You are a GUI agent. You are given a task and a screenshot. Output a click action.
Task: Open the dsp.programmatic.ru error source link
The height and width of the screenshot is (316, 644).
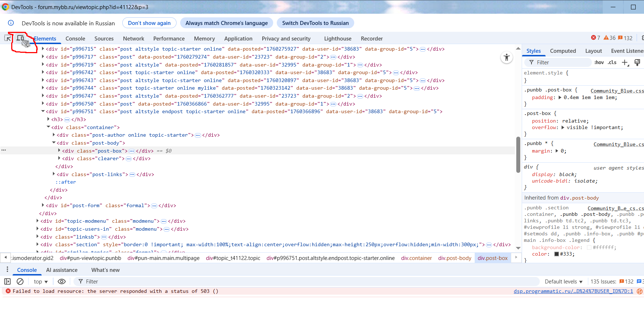573,291
